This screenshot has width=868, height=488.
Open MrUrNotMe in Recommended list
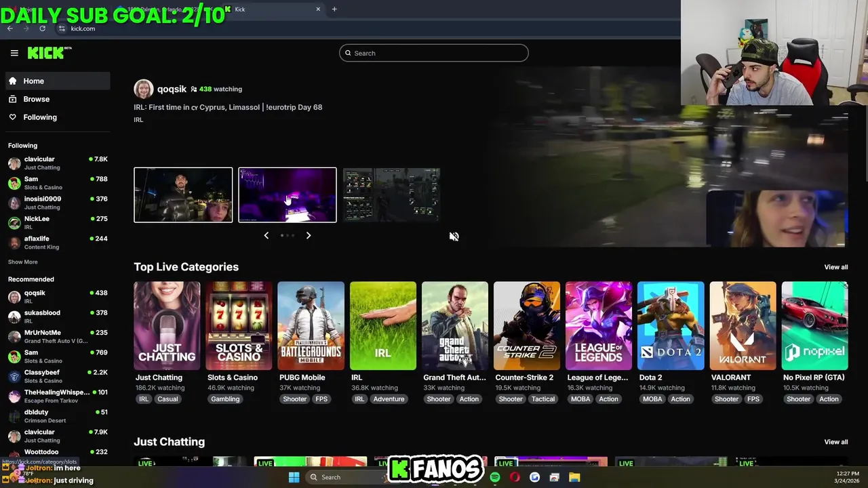58,336
